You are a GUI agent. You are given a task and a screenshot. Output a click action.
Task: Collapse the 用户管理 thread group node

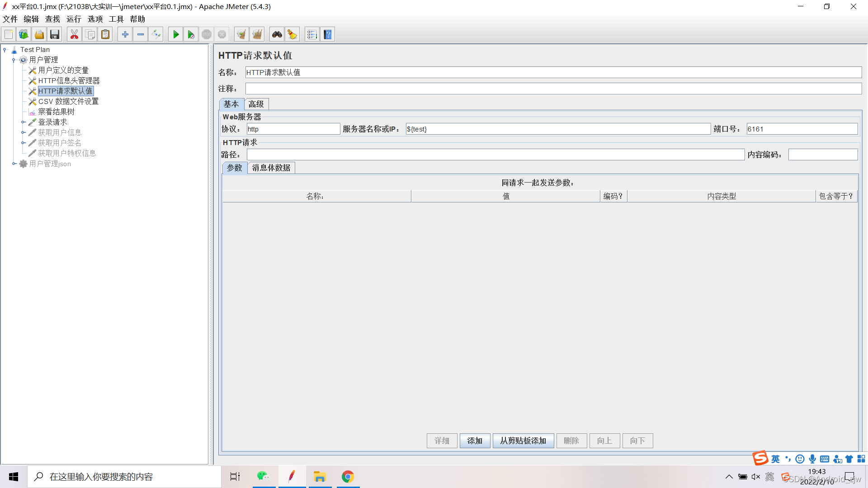tap(14, 60)
